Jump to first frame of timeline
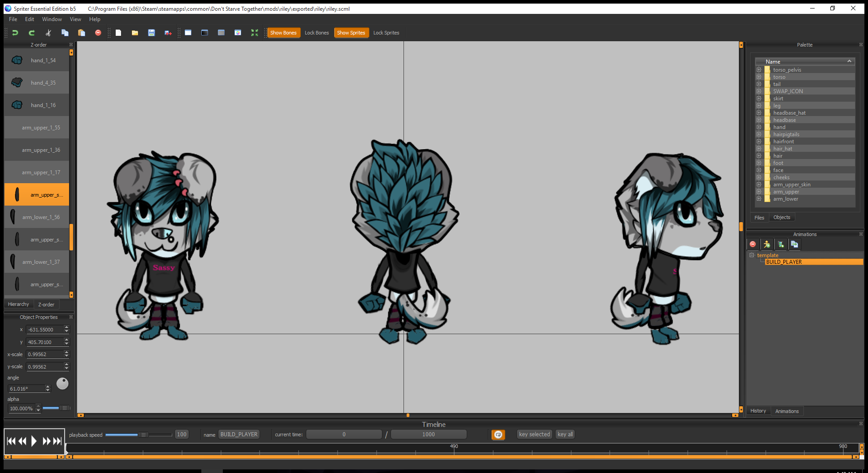This screenshot has height=473, width=868. click(11, 441)
